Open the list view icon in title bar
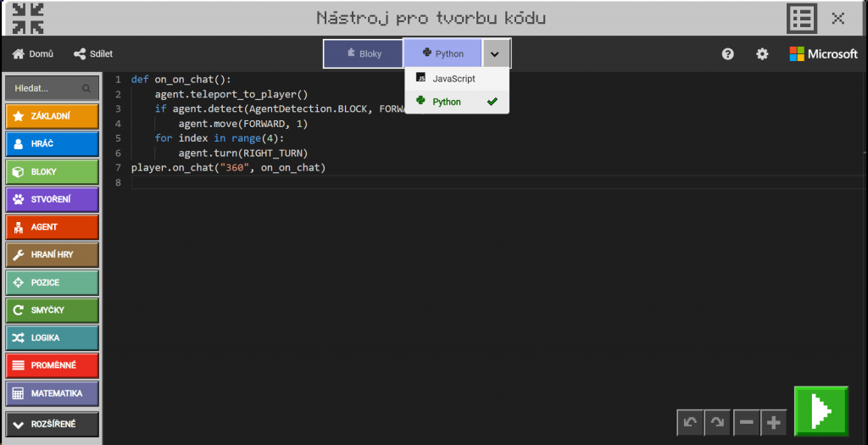 click(x=800, y=18)
